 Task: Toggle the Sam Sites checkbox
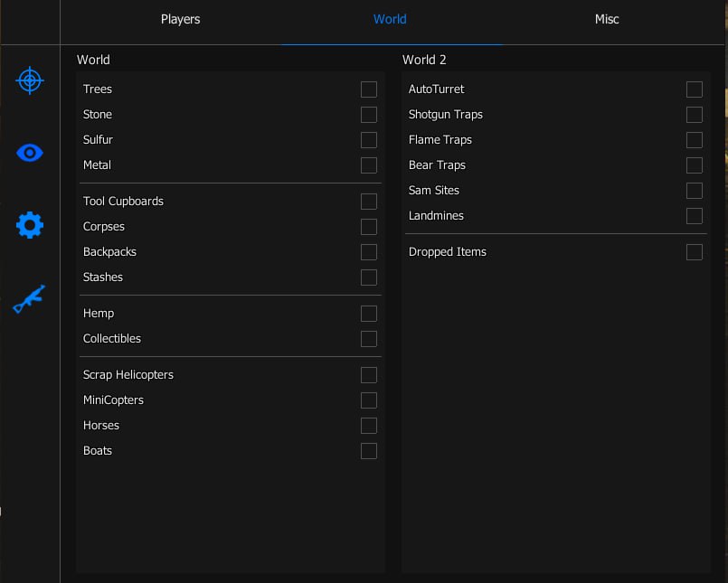[695, 191]
